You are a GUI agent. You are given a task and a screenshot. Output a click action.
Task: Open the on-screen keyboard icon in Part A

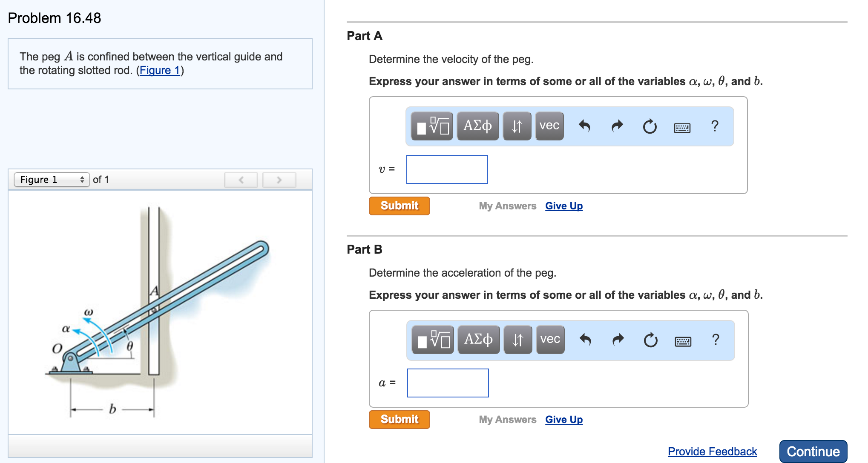point(682,128)
